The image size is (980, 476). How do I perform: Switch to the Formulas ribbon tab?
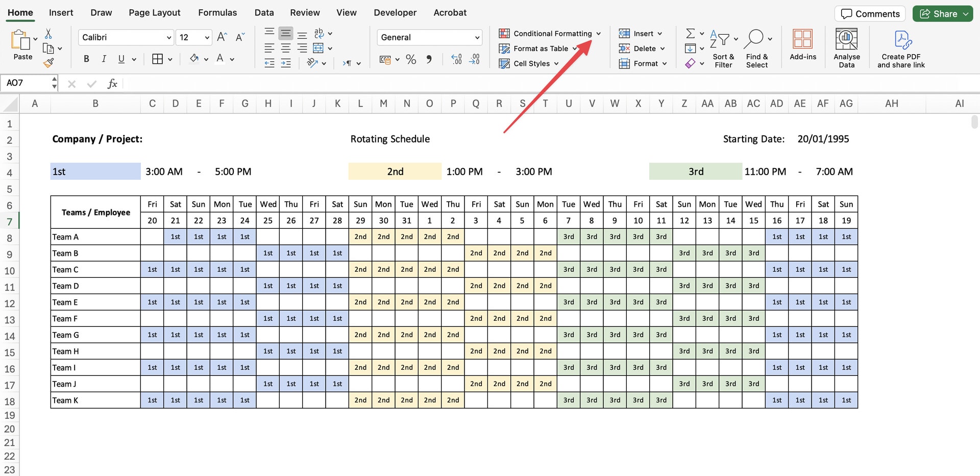coord(217,12)
